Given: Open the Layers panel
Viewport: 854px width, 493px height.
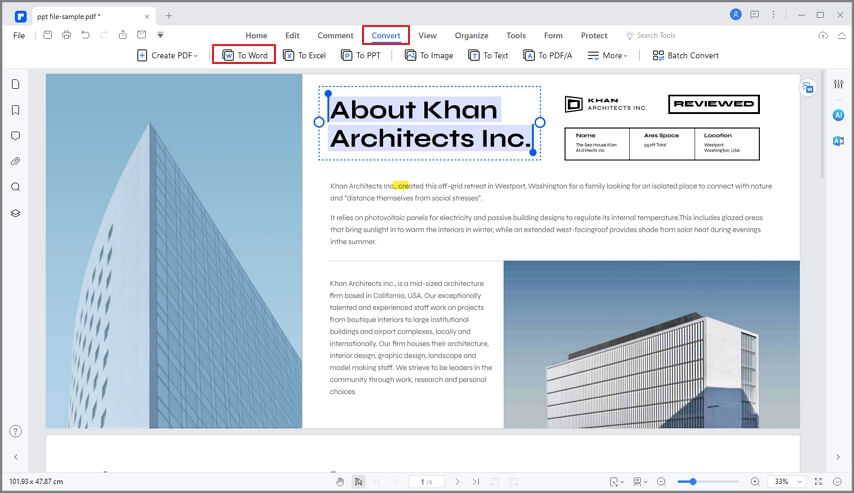Looking at the screenshot, I should [16, 213].
